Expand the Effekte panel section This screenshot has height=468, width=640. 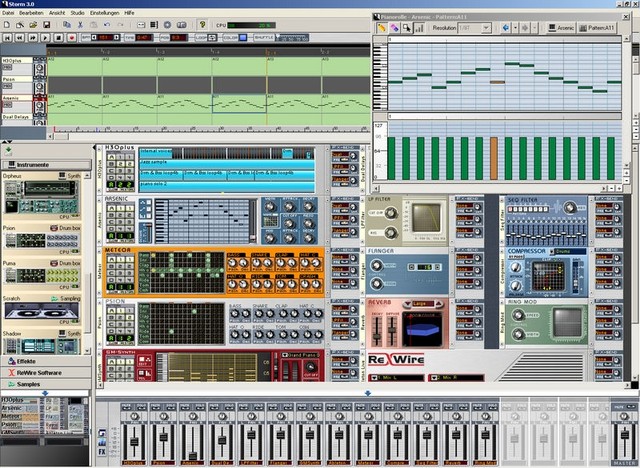coord(46,361)
